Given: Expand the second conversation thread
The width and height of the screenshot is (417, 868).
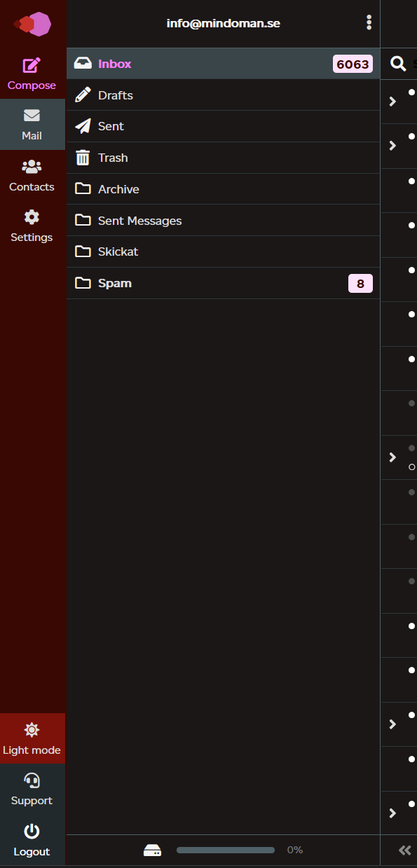Looking at the screenshot, I should [x=392, y=145].
